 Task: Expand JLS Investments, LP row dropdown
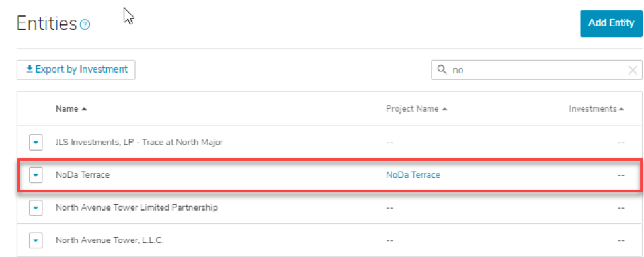pos(36,143)
